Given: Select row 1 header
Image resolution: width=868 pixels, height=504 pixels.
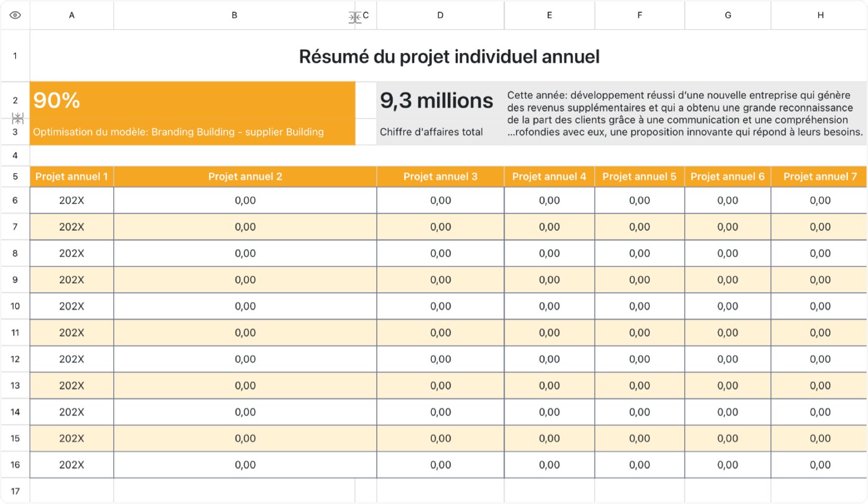Looking at the screenshot, I should [x=15, y=56].
